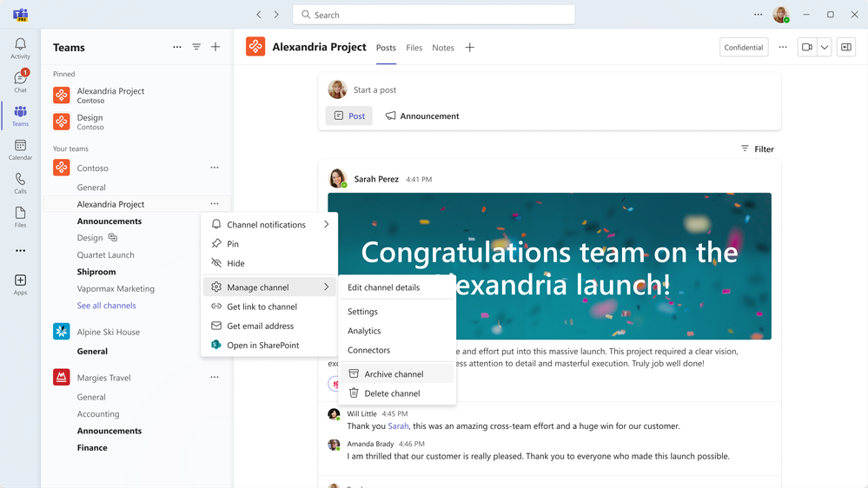868x488 pixels.
Task: Open Contoso team more options ellipsis
Action: (215, 168)
